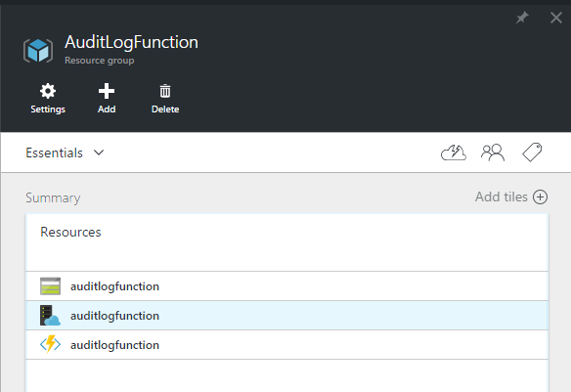Click the circled plus beside Add tiles
The height and width of the screenshot is (392, 571).
[x=540, y=196]
